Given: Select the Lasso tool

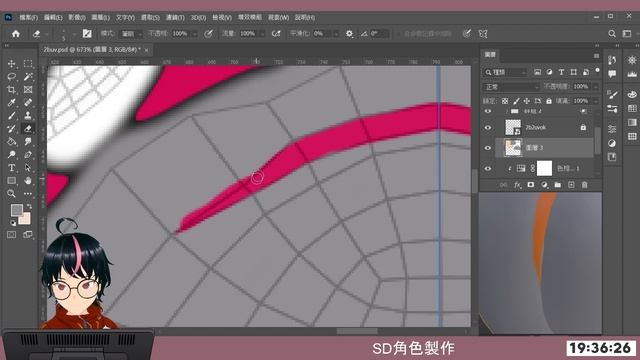Looking at the screenshot, I should 11,77.
